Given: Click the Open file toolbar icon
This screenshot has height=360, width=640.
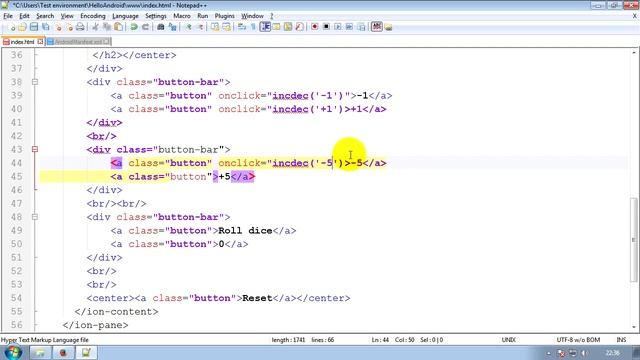Looking at the screenshot, I should click(22, 27).
